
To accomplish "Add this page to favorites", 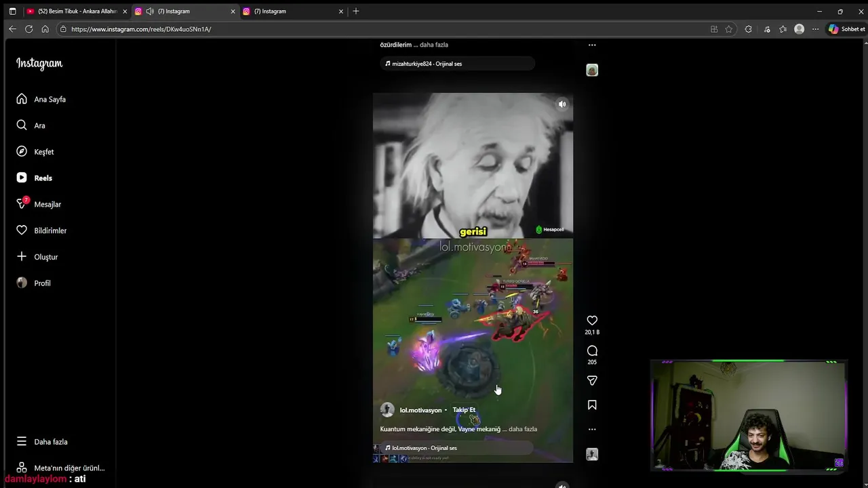I will pos(729,29).
